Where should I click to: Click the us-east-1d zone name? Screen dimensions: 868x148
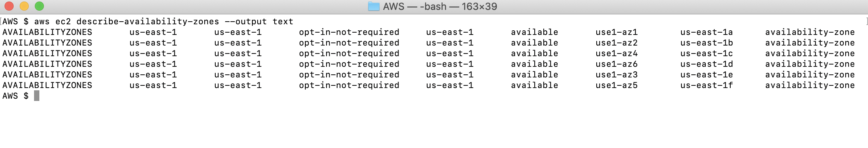click(706, 64)
